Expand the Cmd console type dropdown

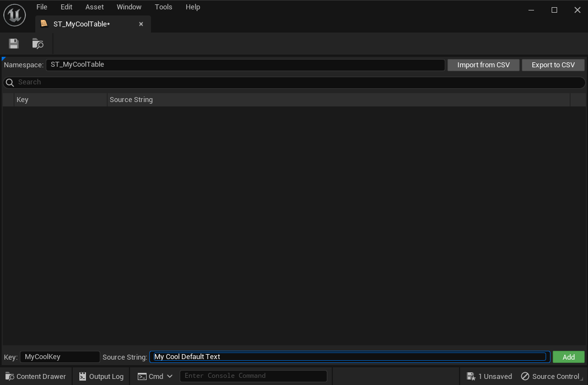coord(155,376)
